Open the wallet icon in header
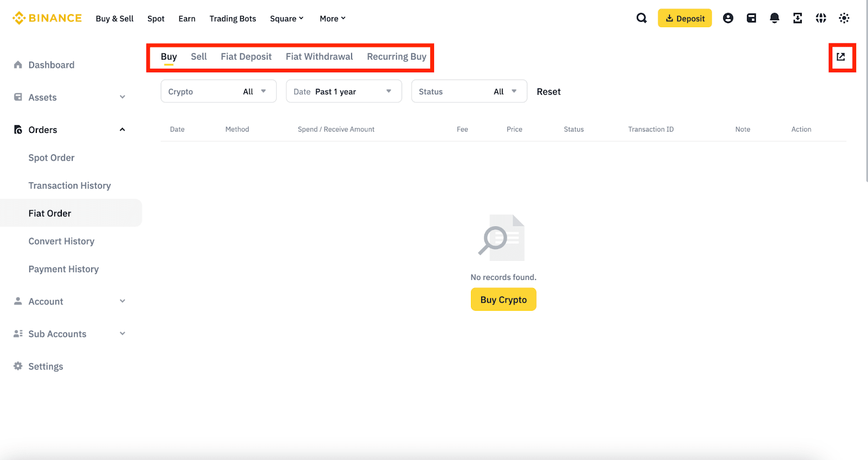Image resolution: width=868 pixels, height=460 pixels. click(x=751, y=18)
